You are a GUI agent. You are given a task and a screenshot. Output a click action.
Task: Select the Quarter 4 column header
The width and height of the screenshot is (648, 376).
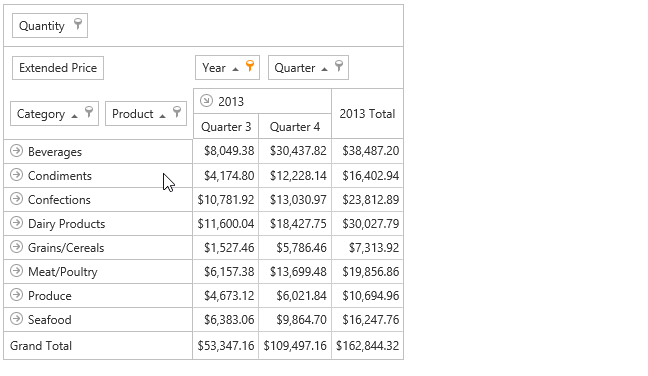click(295, 126)
